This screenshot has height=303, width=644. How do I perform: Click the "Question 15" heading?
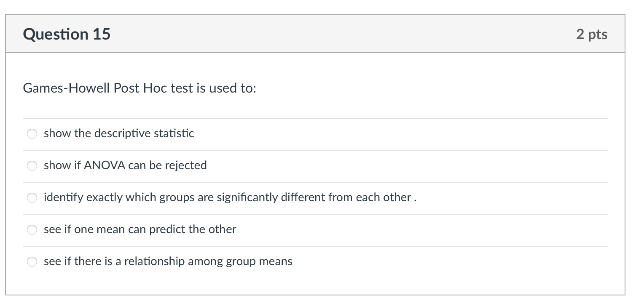point(67,34)
